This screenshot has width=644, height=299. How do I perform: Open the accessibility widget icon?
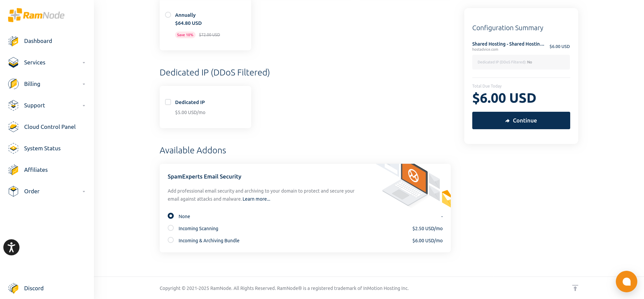(11, 247)
